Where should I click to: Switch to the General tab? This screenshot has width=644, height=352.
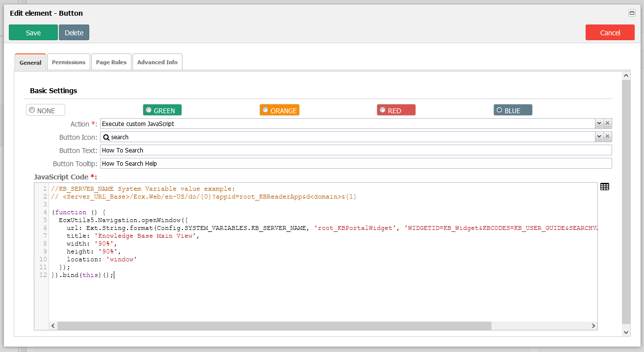[x=30, y=62]
